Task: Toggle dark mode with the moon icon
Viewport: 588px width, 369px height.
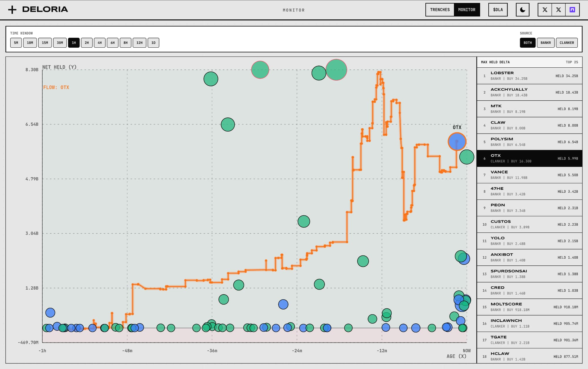Action: pos(522,10)
